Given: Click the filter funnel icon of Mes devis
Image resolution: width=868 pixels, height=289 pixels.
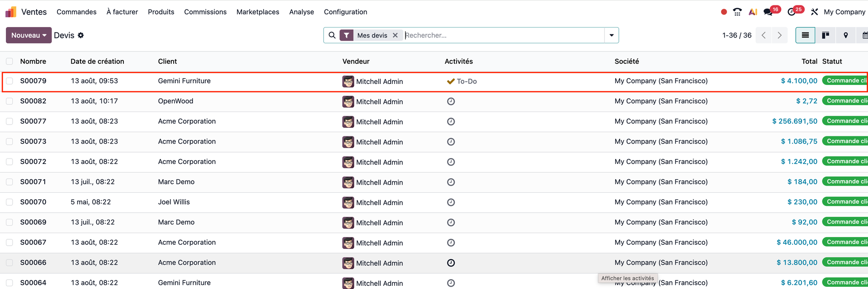Looking at the screenshot, I should (x=346, y=35).
